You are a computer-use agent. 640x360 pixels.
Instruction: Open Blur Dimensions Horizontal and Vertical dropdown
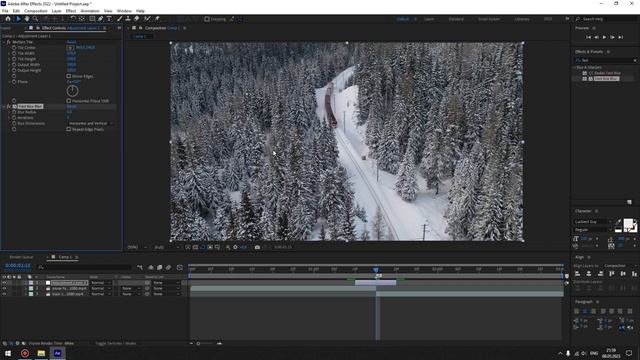click(90, 123)
